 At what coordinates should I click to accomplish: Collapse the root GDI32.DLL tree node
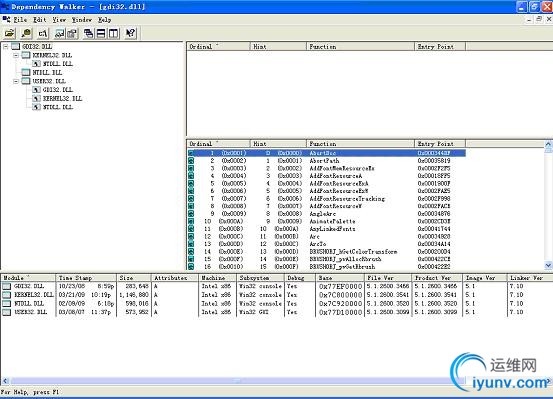click(6, 47)
